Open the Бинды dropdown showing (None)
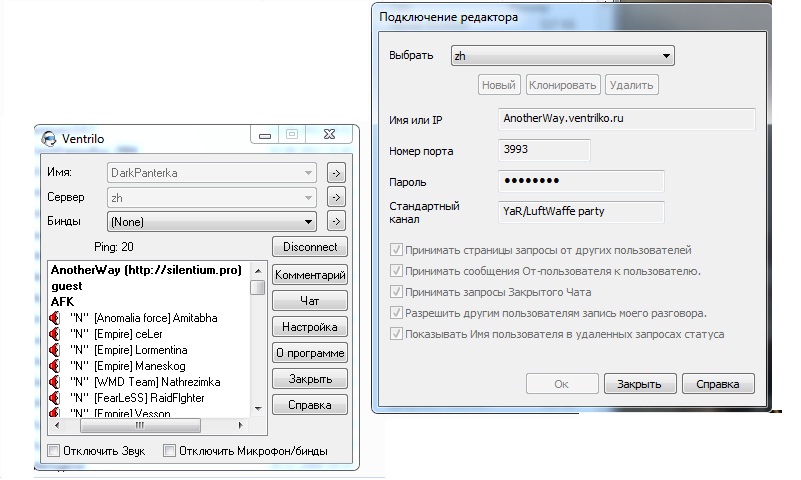 211,222
